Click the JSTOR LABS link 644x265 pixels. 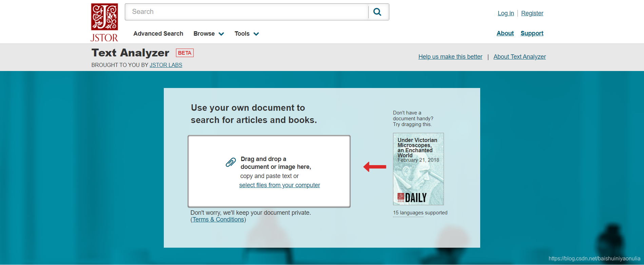coord(166,65)
